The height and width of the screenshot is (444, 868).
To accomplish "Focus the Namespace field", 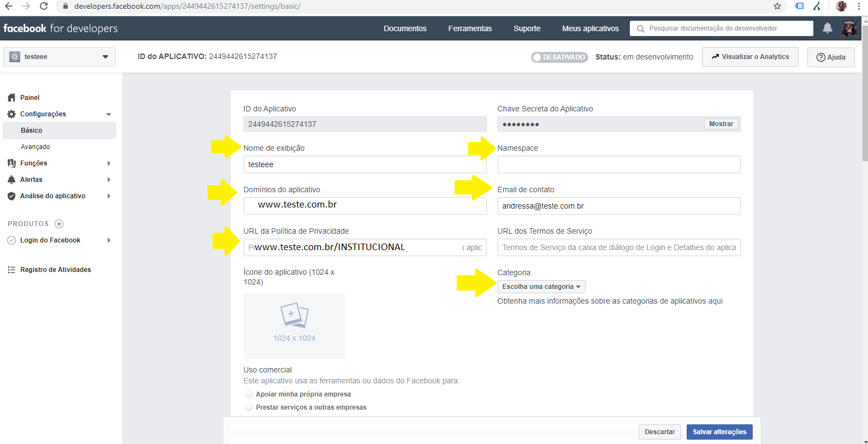I will click(619, 164).
